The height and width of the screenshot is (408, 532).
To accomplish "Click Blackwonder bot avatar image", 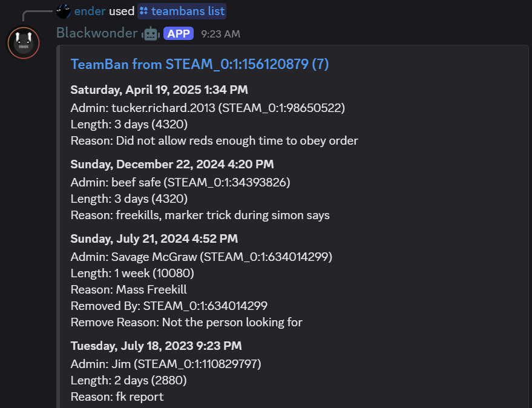I will (x=24, y=43).
